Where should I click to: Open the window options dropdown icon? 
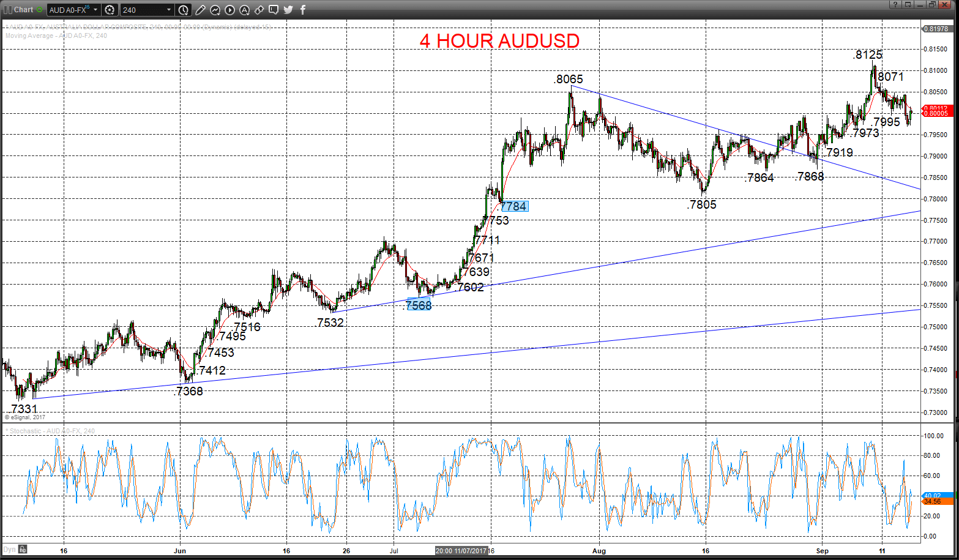908,5
